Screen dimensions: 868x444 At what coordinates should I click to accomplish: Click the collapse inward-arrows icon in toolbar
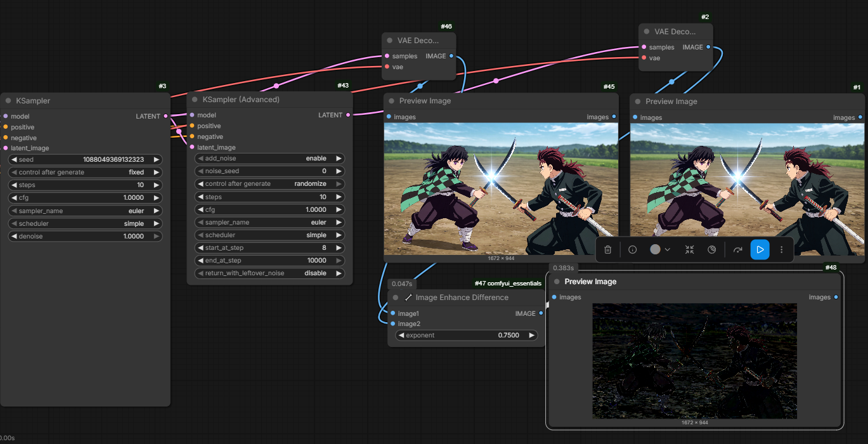click(689, 250)
